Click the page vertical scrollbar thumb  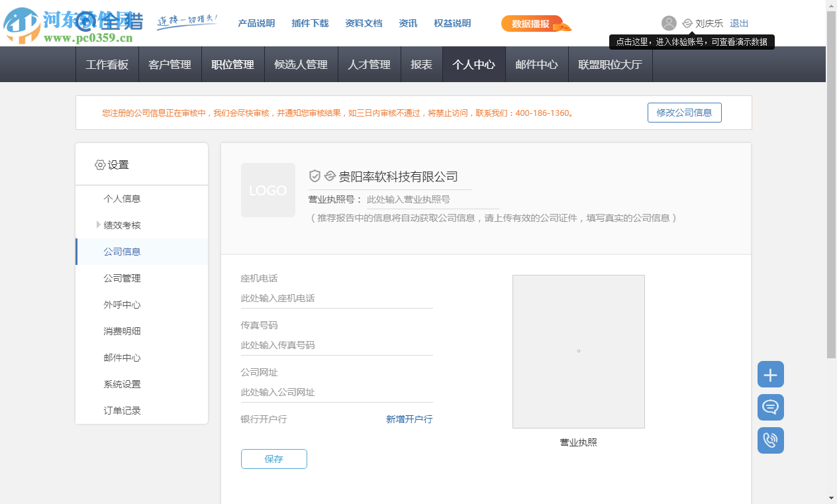pos(832,184)
